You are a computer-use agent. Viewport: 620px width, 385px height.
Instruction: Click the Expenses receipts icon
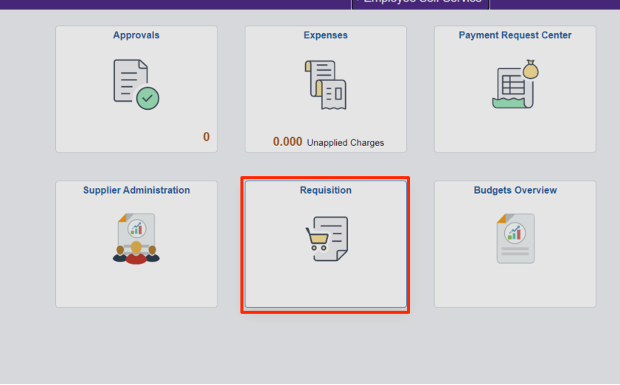(x=325, y=85)
